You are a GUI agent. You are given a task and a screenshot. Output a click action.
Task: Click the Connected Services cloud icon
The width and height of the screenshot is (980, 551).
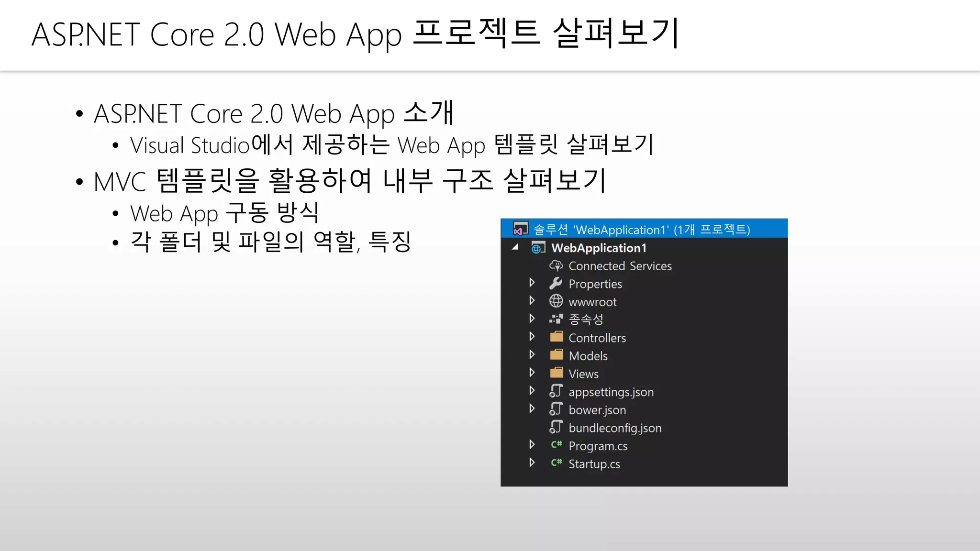[x=556, y=265]
